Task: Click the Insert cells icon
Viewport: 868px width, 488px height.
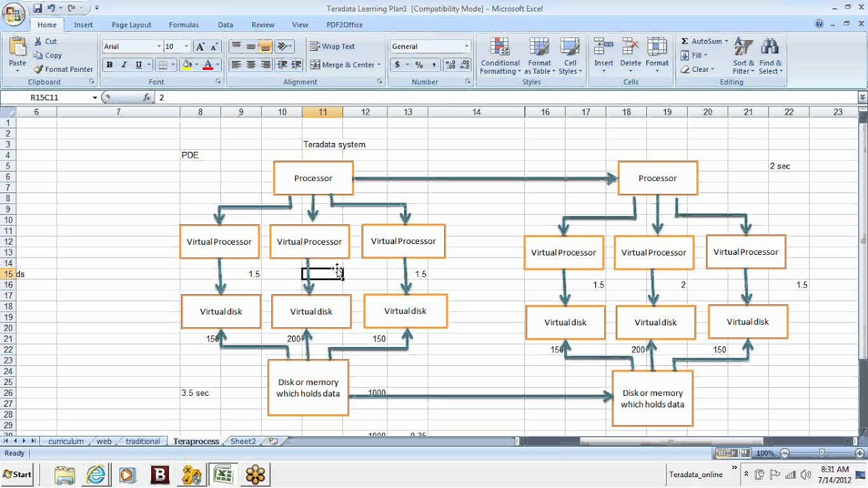Action: pyautogui.click(x=604, y=47)
